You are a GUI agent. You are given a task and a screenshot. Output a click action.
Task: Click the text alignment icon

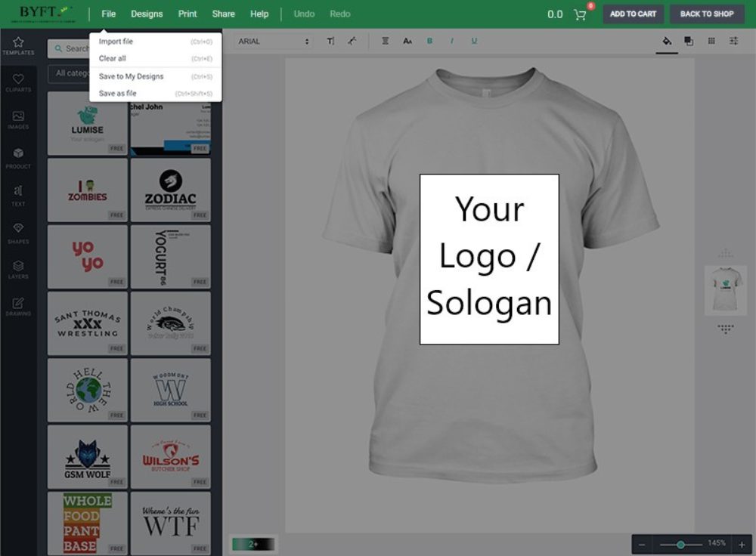coord(386,41)
